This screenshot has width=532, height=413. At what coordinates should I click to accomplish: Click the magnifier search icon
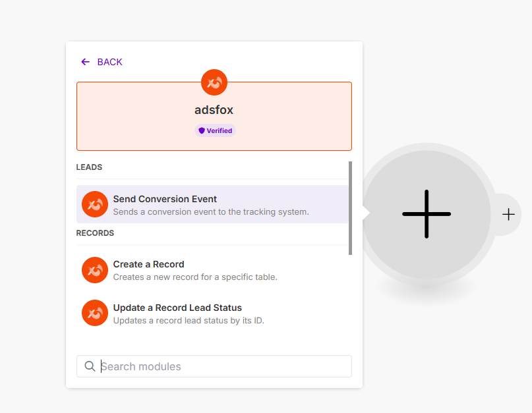click(90, 366)
